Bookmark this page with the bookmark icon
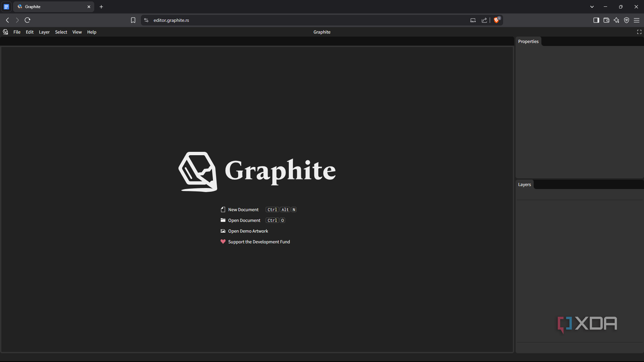Viewport: 644px width, 362px height. point(133,20)
